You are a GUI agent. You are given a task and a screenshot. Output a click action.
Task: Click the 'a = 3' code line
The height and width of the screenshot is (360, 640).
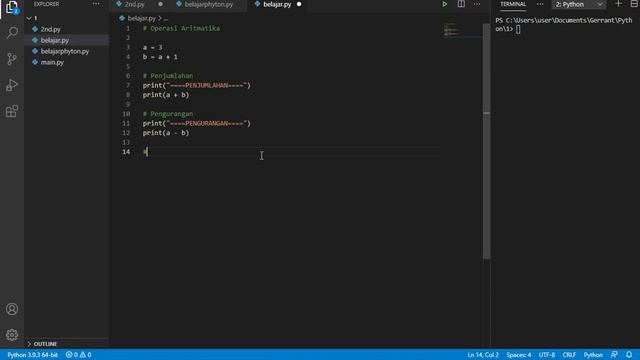[152, 47]
